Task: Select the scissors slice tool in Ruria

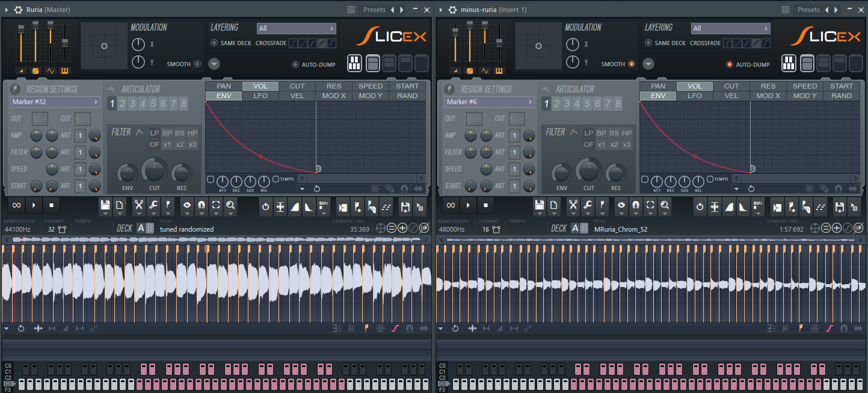Action: (x=140, y=206)
